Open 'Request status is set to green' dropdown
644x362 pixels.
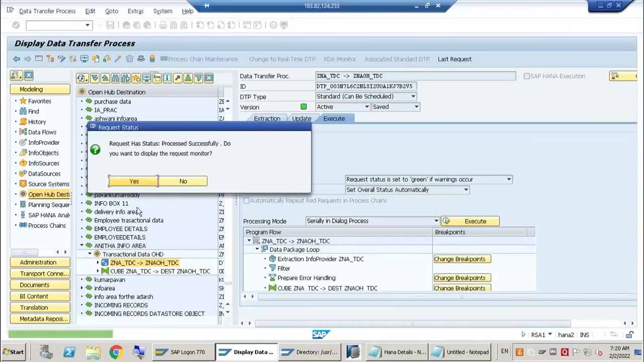pos(509,179)
